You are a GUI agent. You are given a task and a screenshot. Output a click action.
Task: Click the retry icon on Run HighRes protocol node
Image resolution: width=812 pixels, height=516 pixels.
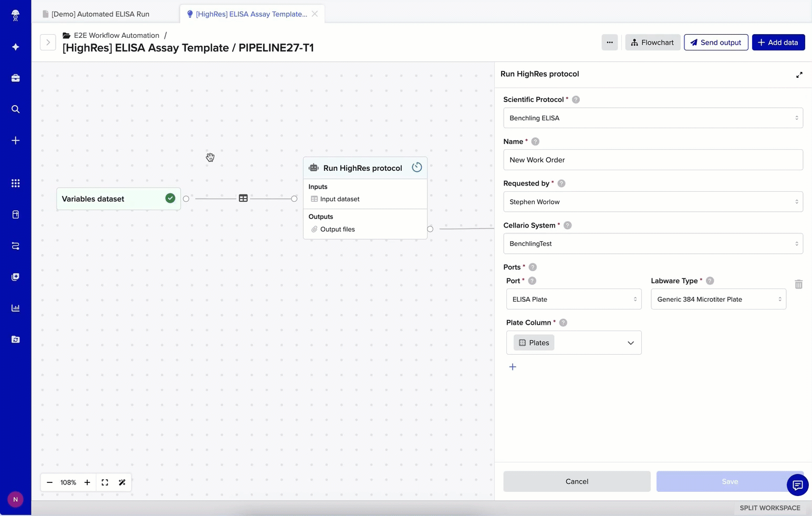[x=417, y=167]
